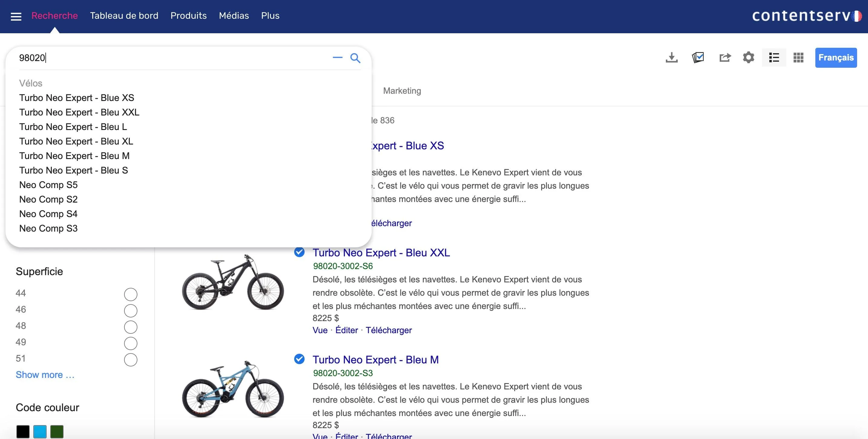The height and width of the screenshot is (439, 868).
Task: Switch to list view layout
Action: point(774,57)
